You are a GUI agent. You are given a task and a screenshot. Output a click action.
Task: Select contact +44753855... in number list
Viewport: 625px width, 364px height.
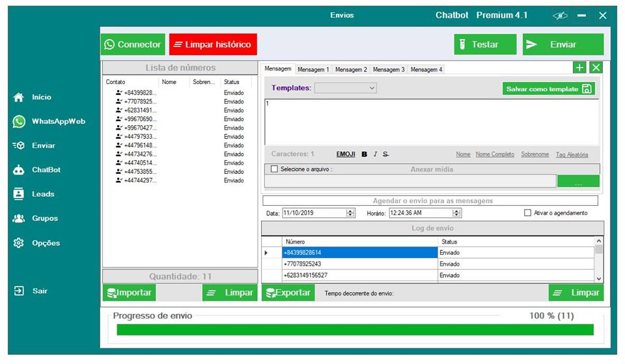tap(136, 172)
